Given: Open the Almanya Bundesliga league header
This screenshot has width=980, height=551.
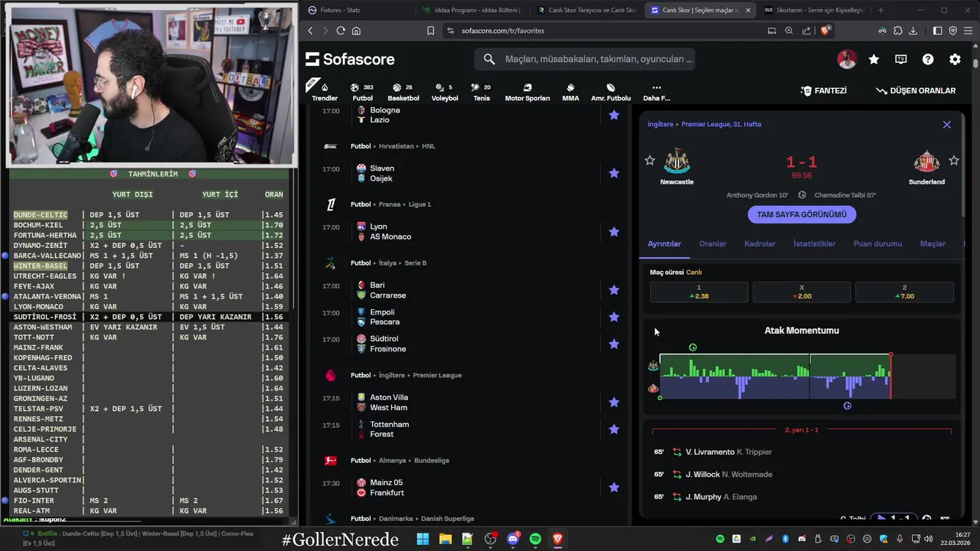Looking at the screenshot, I should (400, 461).
